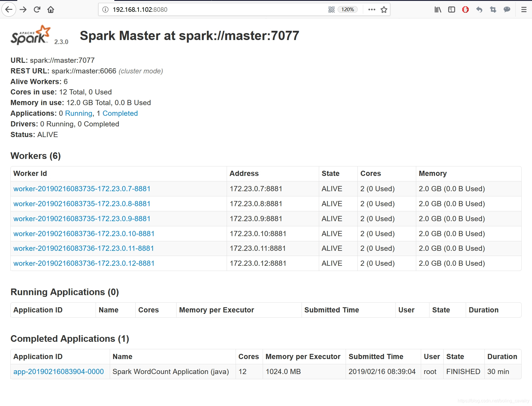
Task: Select the Memory in use line
Action: pos(81,103)
